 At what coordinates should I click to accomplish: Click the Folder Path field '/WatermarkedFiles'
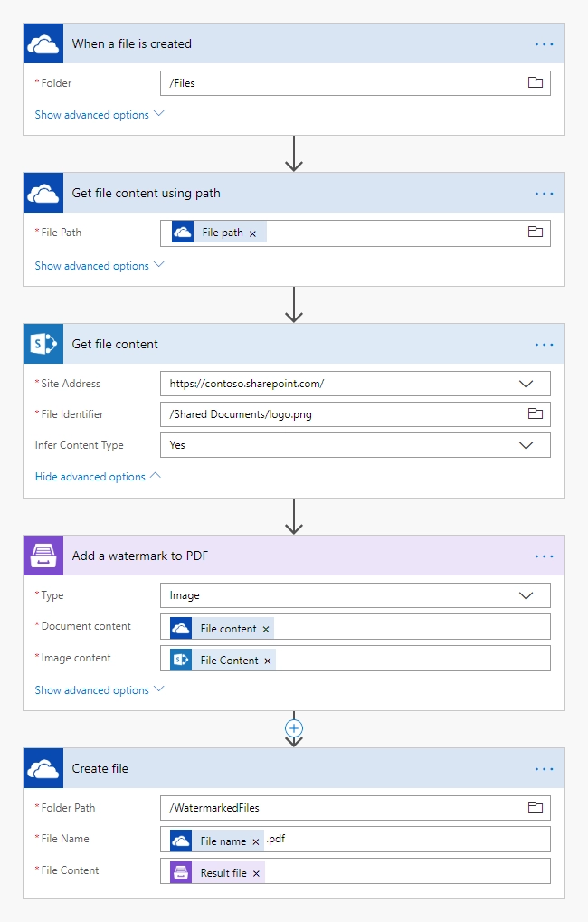tap(356, 807)
